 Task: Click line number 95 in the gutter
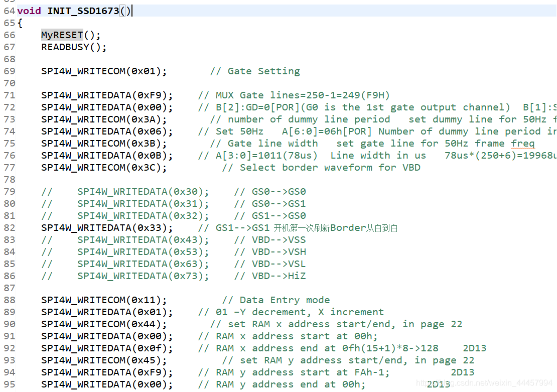pyautogui.click(x=9, y=385)
